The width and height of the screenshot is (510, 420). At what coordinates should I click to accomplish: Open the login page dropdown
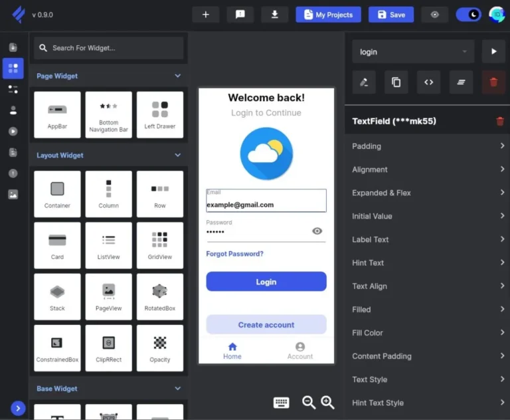(x=413, y=51)
